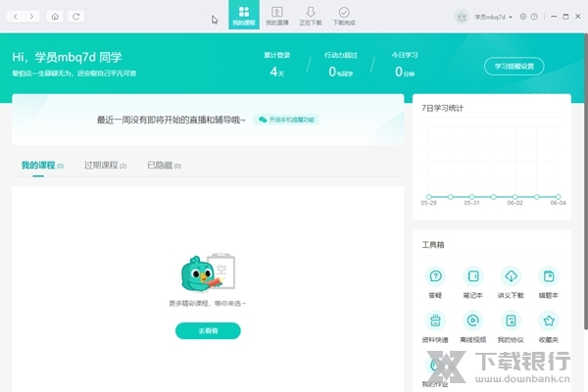Click the 06-04 chart data point

point(559,197)
